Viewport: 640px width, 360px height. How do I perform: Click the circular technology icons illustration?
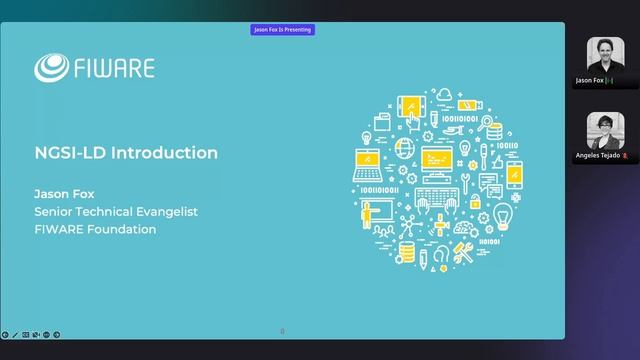click(438, 180)
